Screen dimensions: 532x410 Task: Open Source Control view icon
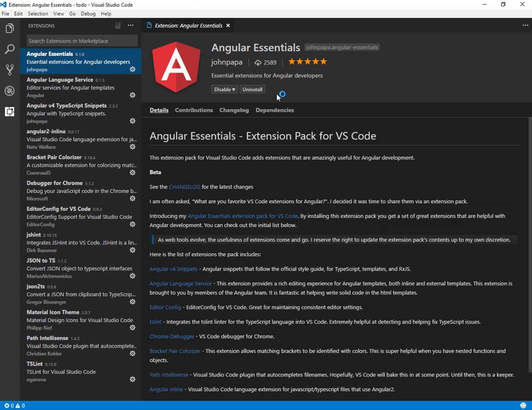point(10,70)
